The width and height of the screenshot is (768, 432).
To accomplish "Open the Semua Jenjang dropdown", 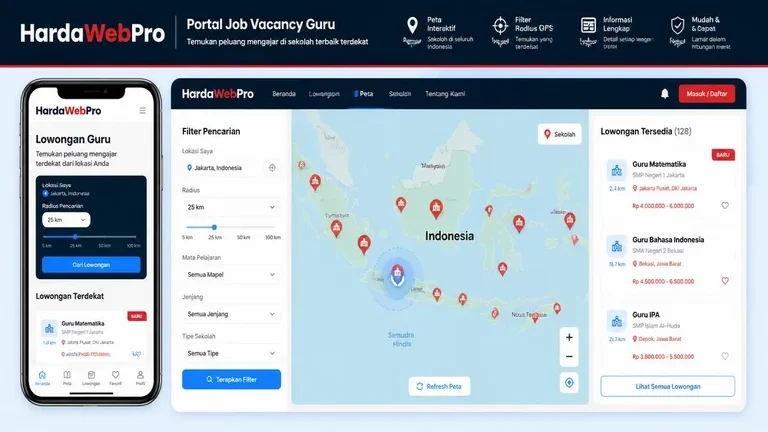I will coord(231,314).
